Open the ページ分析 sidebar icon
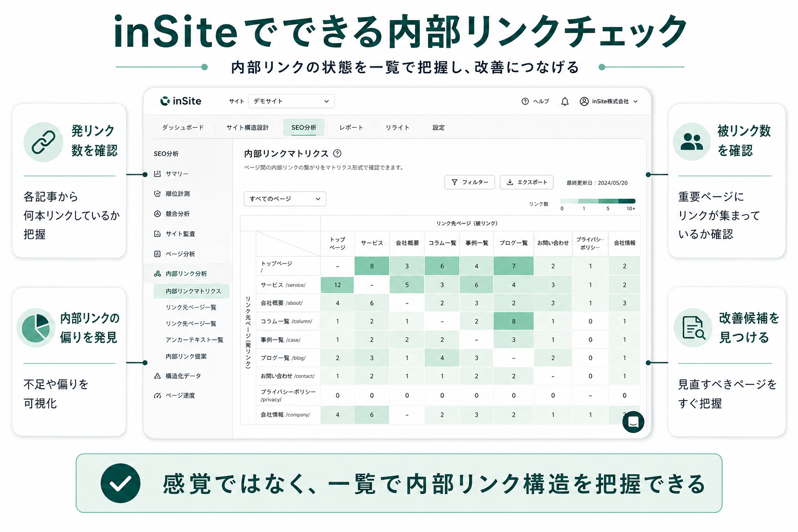The height and width of the screenshot is (532, 798). 157,254
